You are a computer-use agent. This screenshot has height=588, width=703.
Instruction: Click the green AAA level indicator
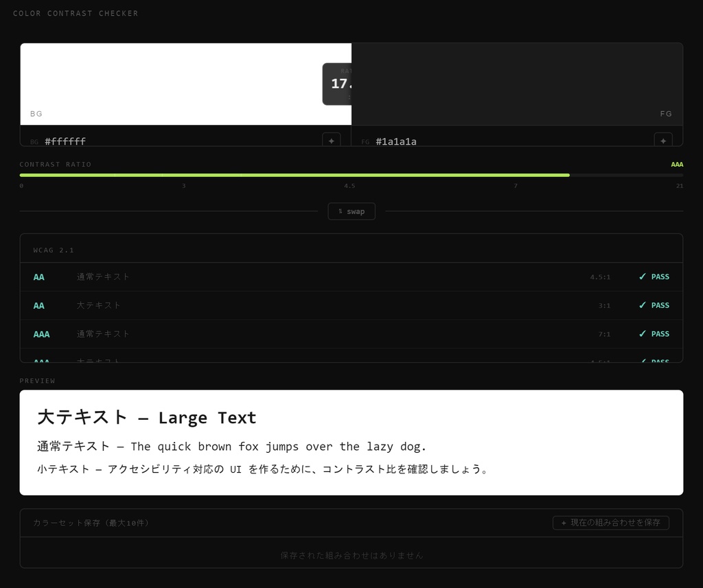click(677, 165)
